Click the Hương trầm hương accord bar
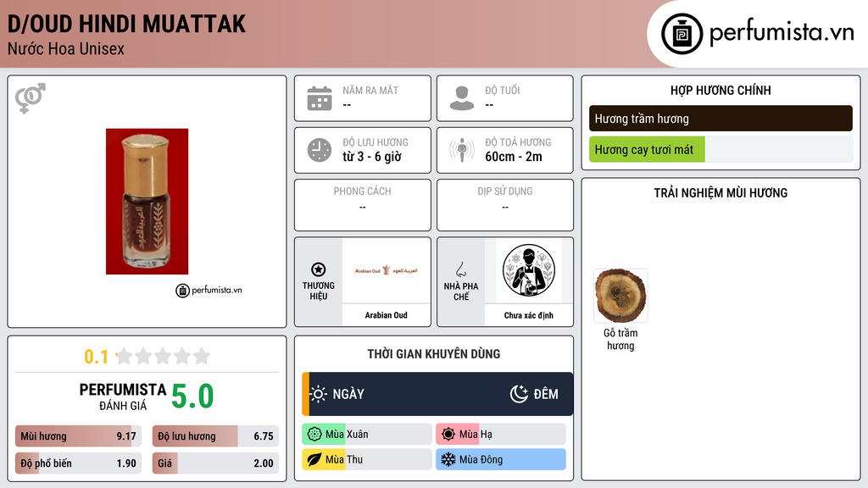Image resolution: width=868 pixels, height=488 pixels. click(721, 119)
